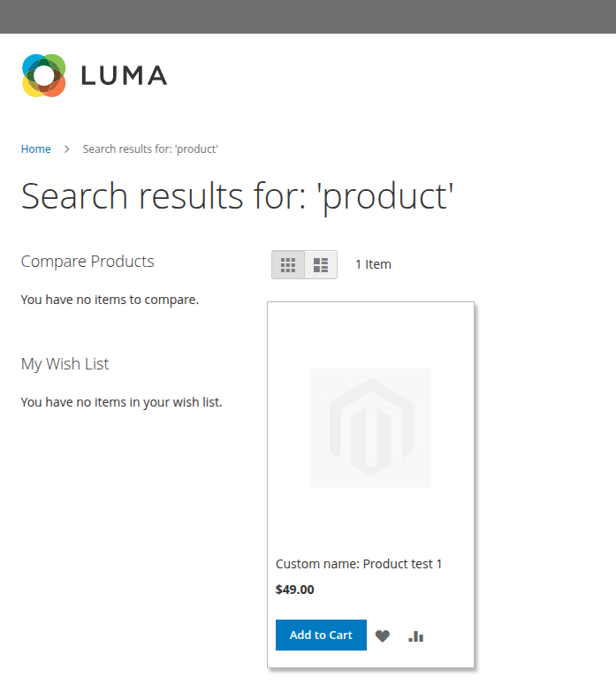Add Product test 1 to wish list
The width and height of the screenshot is (616, 685).
point(383,636)
